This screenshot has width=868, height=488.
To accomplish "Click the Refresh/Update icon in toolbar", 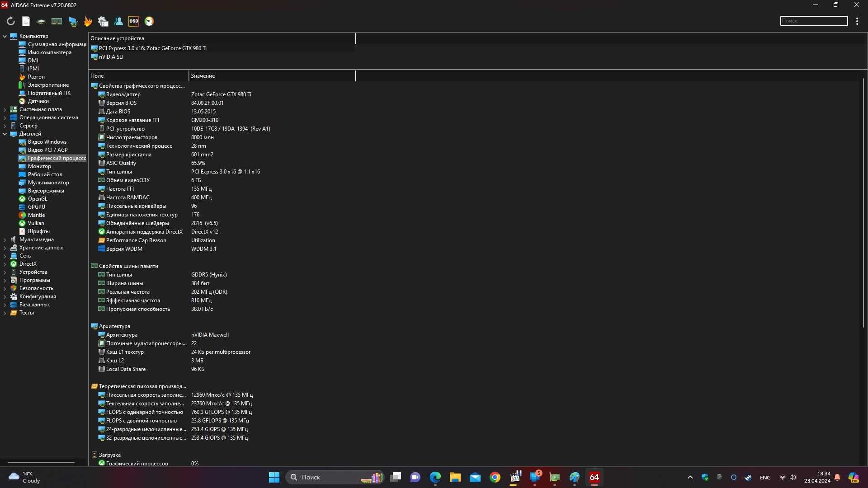I will 10,21.
